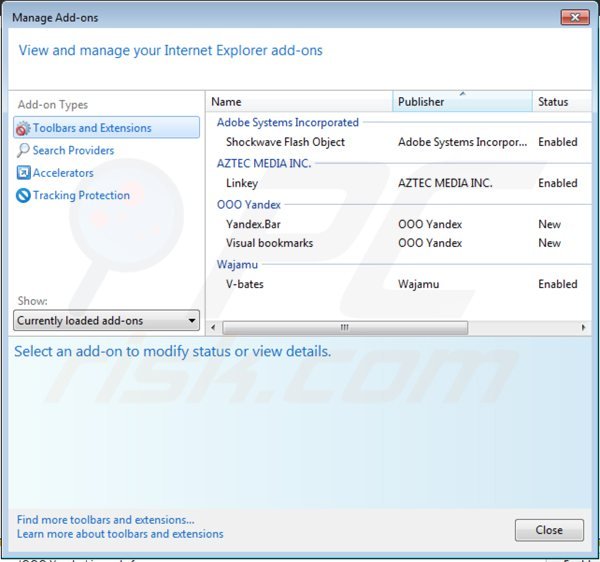600x562 pixels.
Task: Click the Accelerators arrow icon
Action: (x=23, y=173)
